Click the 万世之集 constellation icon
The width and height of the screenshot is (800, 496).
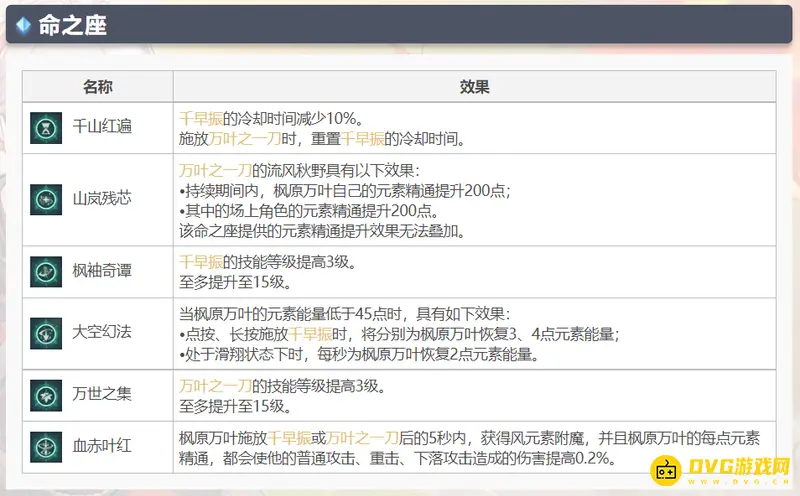(46, 395)
